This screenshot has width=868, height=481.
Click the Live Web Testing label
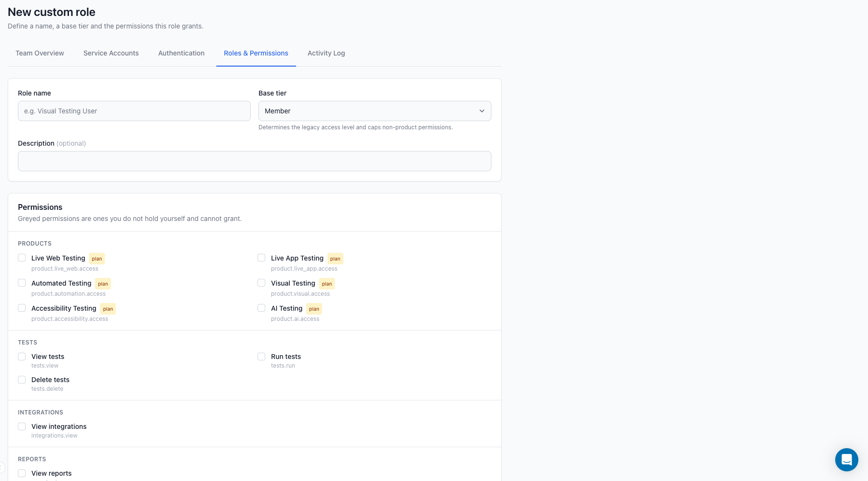pos(58,258)
